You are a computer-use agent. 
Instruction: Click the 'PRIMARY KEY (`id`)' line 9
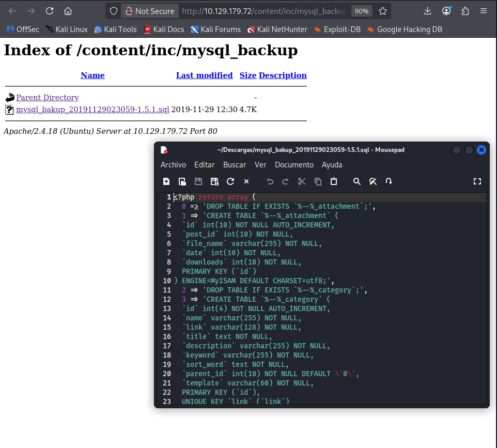pos(219,271)
